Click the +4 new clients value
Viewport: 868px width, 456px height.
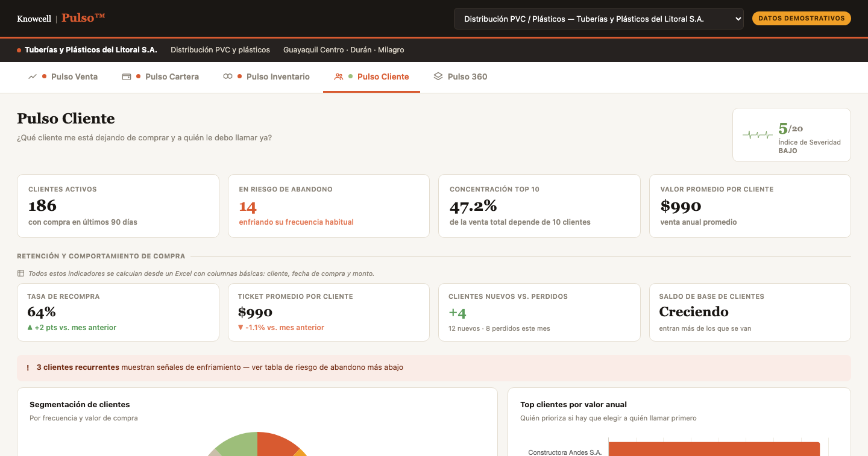point(458,313)
